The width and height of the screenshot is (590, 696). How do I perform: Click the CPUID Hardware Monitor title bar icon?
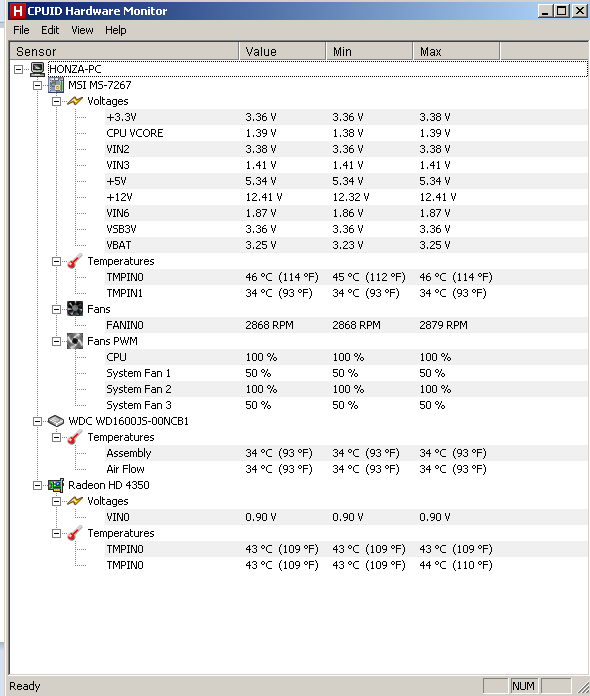[17, 11]
